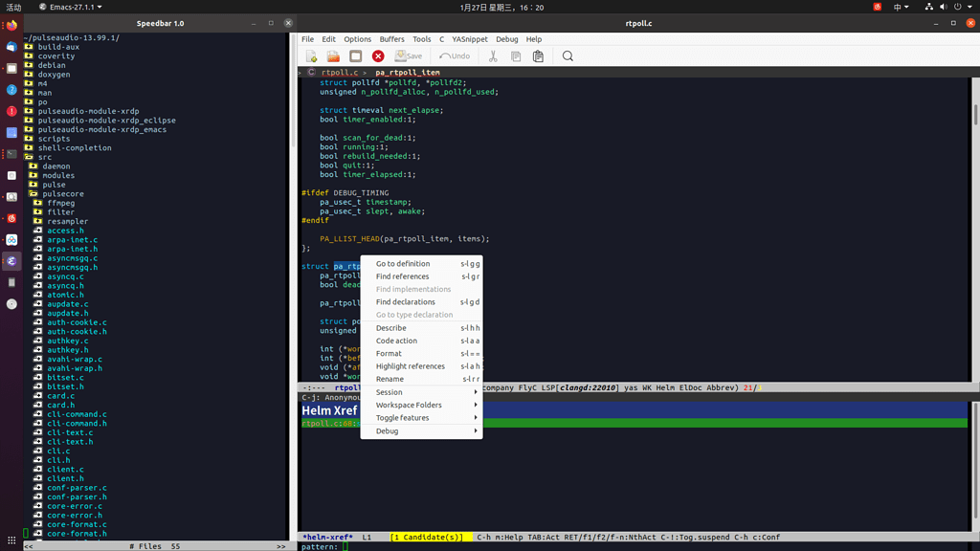Paste from clipboard using clipboard toolbar icon

coord(538,55)
